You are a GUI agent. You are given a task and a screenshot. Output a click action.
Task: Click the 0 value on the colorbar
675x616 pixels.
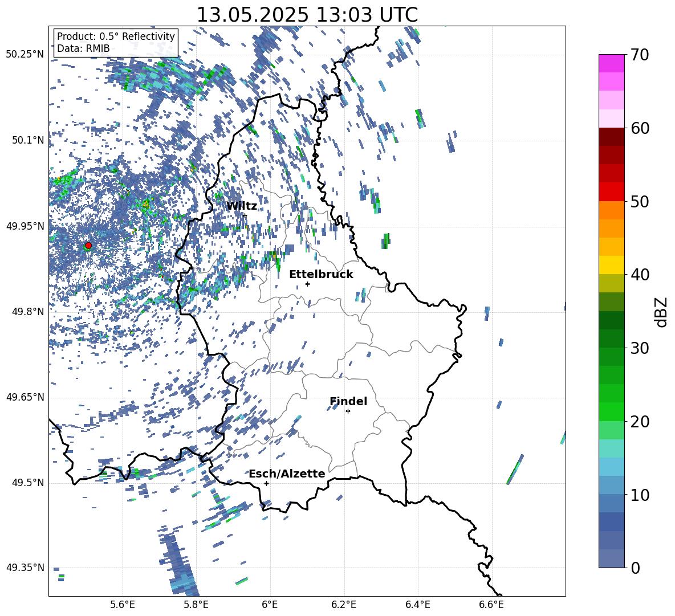pos(635,568)
